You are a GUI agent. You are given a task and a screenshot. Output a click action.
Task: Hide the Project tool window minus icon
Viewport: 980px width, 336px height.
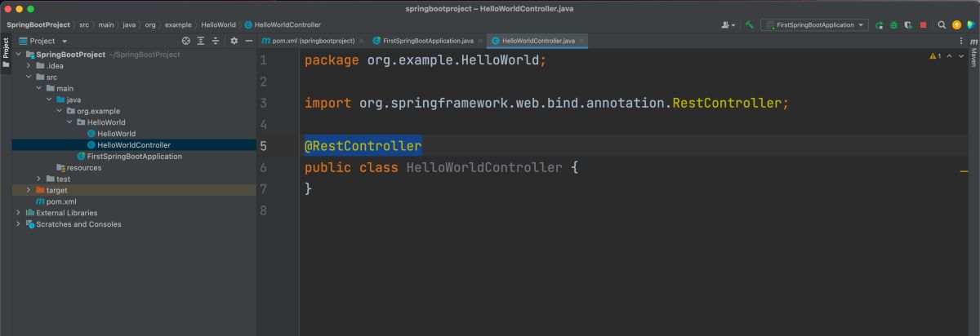click(249, 41)
